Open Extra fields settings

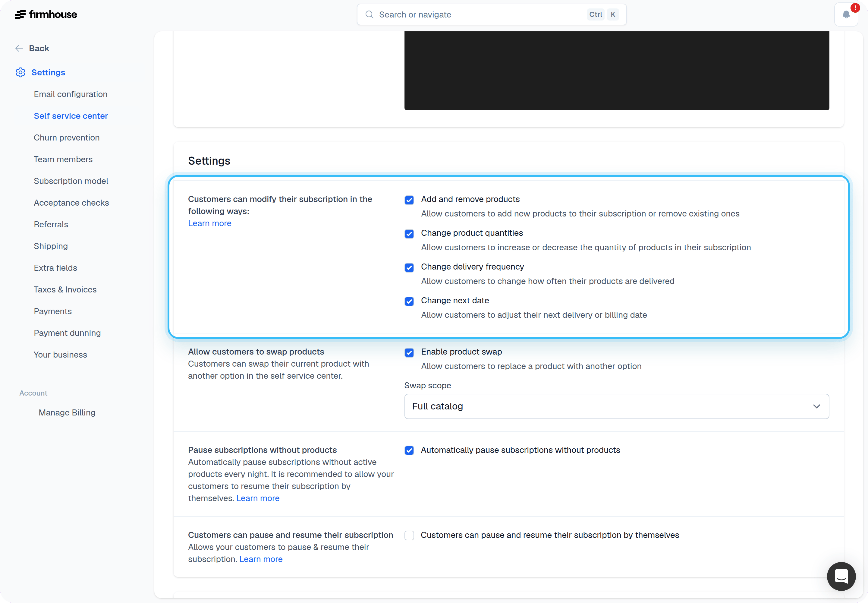click(55, 268)
